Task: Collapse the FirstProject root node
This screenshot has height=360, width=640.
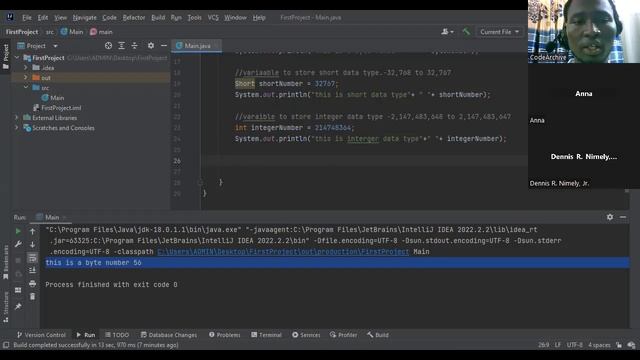Action: (17, 58)
